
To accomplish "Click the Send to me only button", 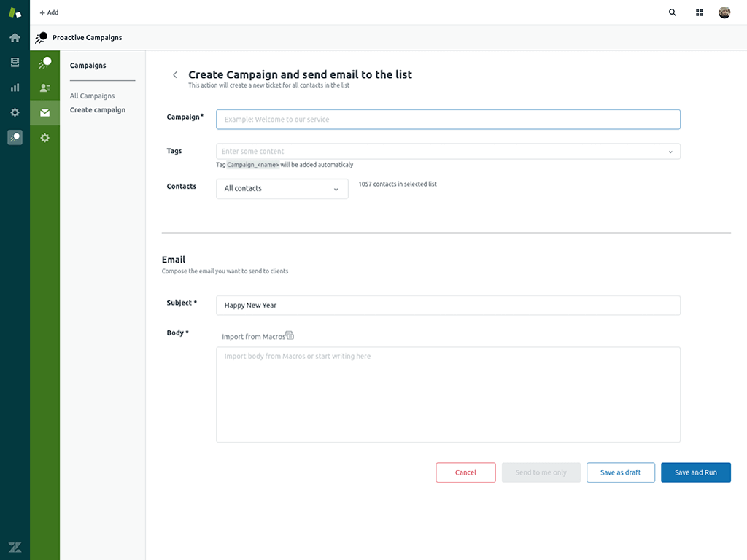I will tap(541, 472).
